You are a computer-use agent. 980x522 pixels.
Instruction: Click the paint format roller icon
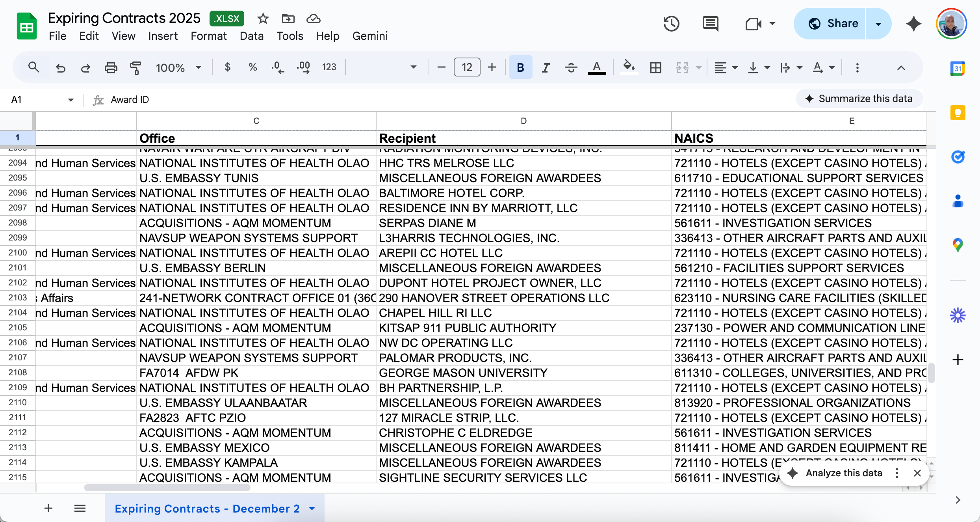[135, 68]
